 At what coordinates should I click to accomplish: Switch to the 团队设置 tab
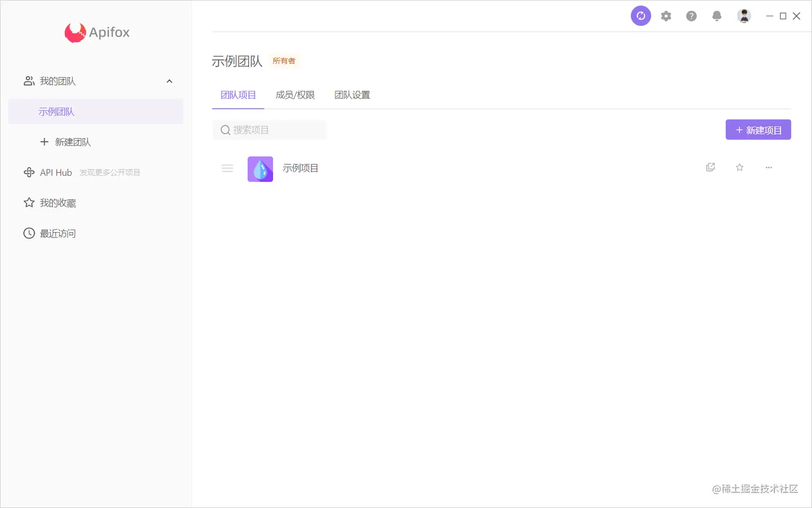pos(352,95)
